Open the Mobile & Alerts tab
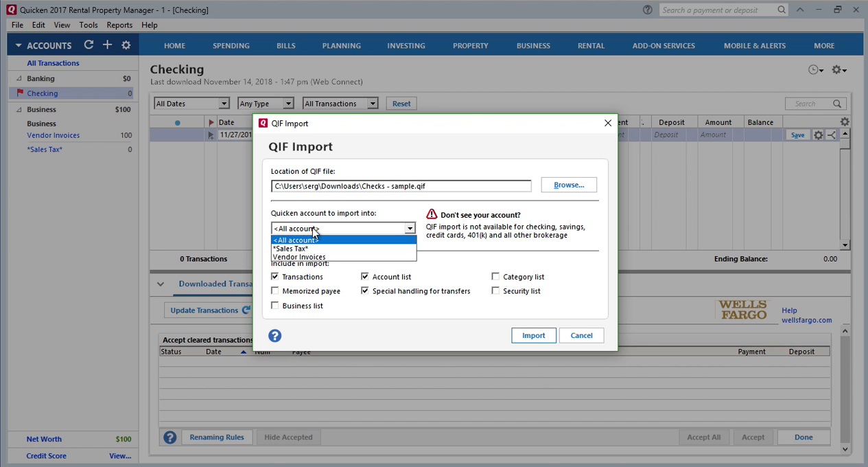 click(x=755, y=45)
